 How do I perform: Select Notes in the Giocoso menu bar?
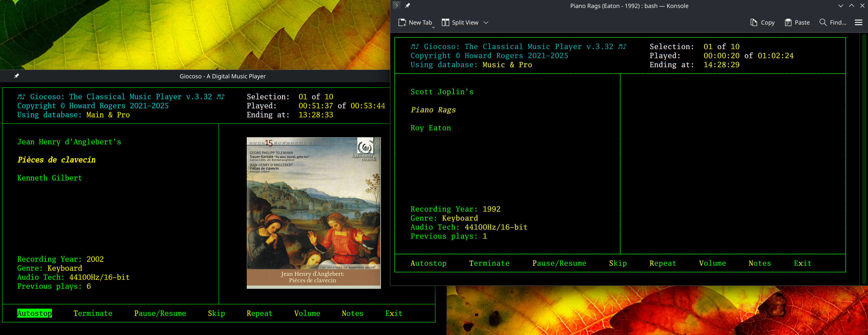click(352, 313)
